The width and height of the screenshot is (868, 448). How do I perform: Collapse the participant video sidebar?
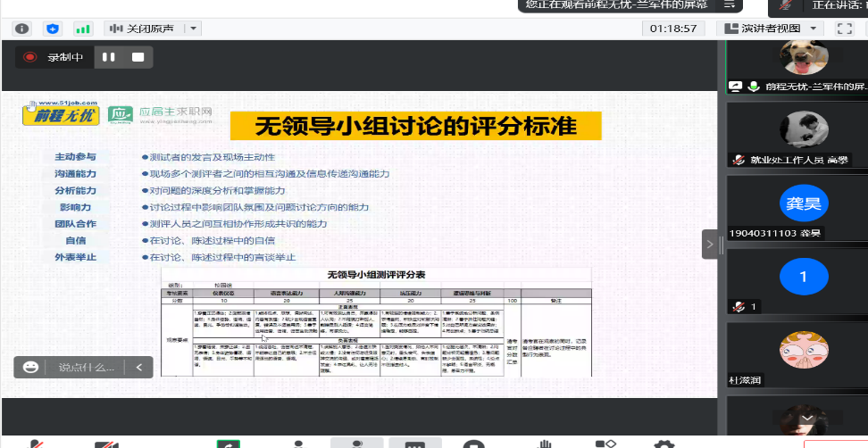tap(710, 244)
